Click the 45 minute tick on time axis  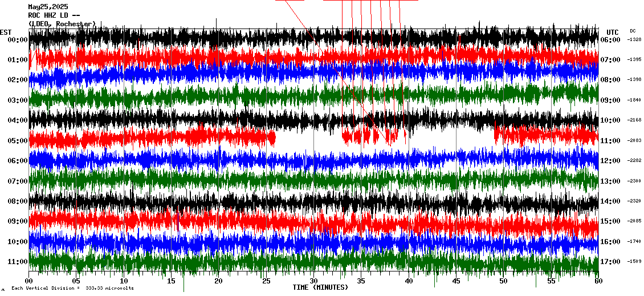(455, 281)
